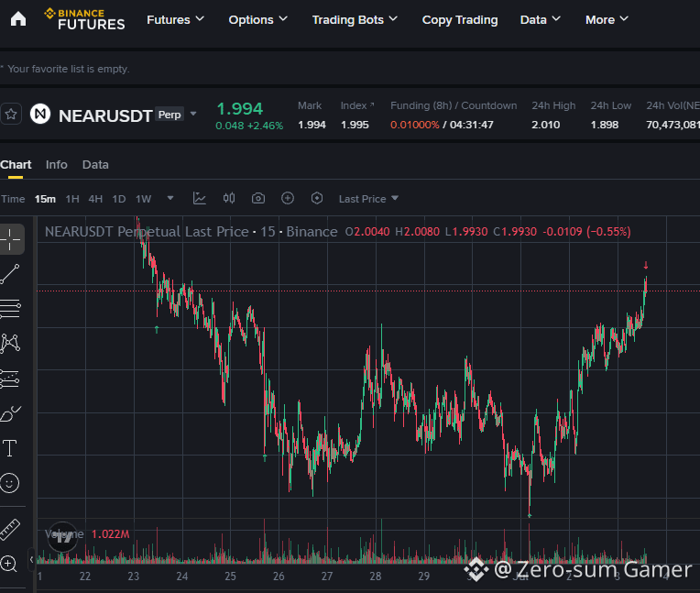Click date label 25 on time axis

tap(230, 577)
